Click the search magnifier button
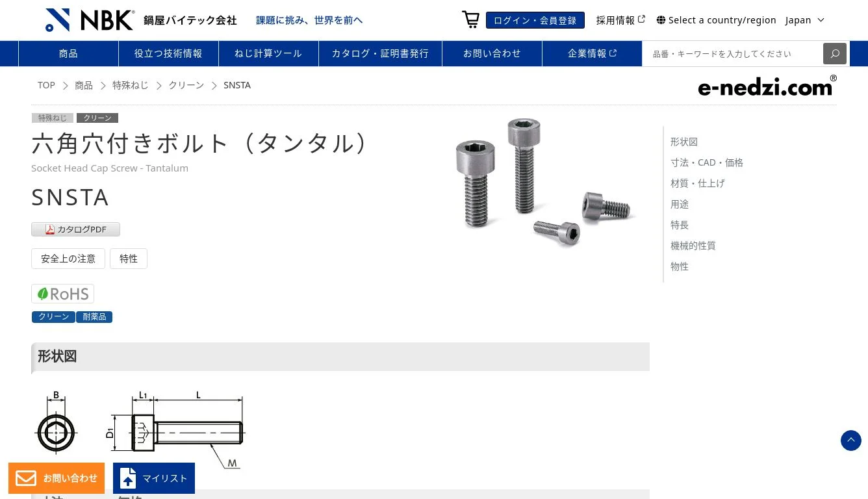 [x=835, y=53]
